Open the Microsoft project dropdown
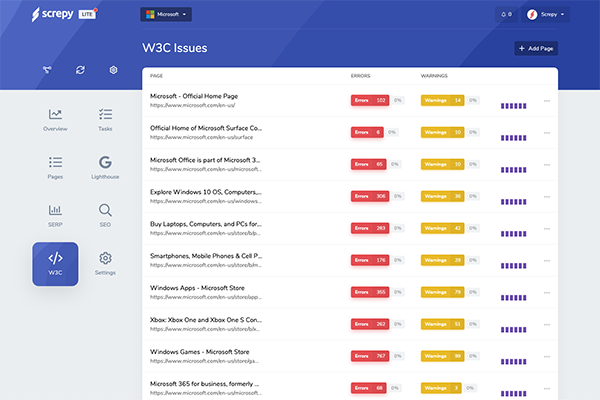This screenshot has width=600, height=400. click(166, 15)
